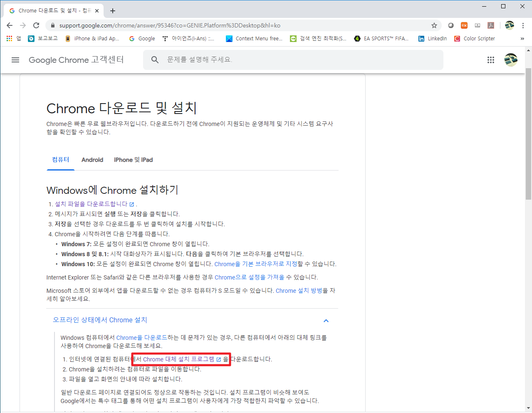Switch to the iPhone 및 iPad tab
The width and height of the screenshot is (532, 413).
coord(133,160)
